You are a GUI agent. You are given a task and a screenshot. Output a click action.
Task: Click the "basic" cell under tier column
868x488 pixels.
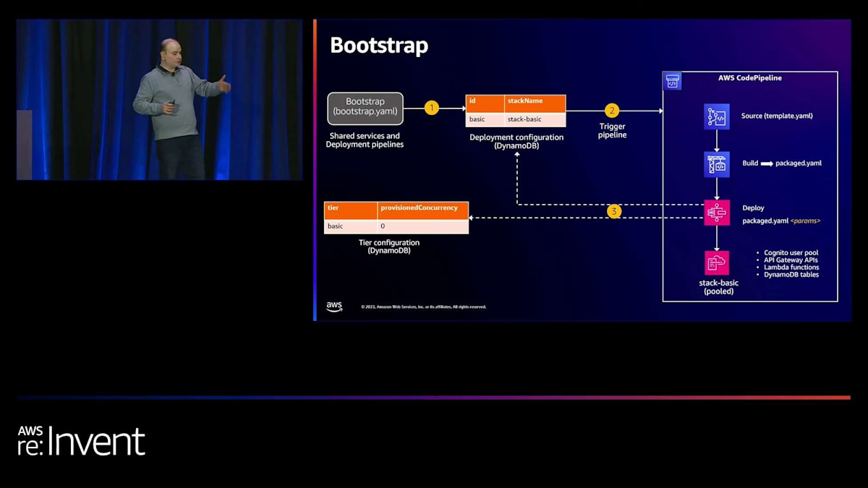tap(351, 226)
